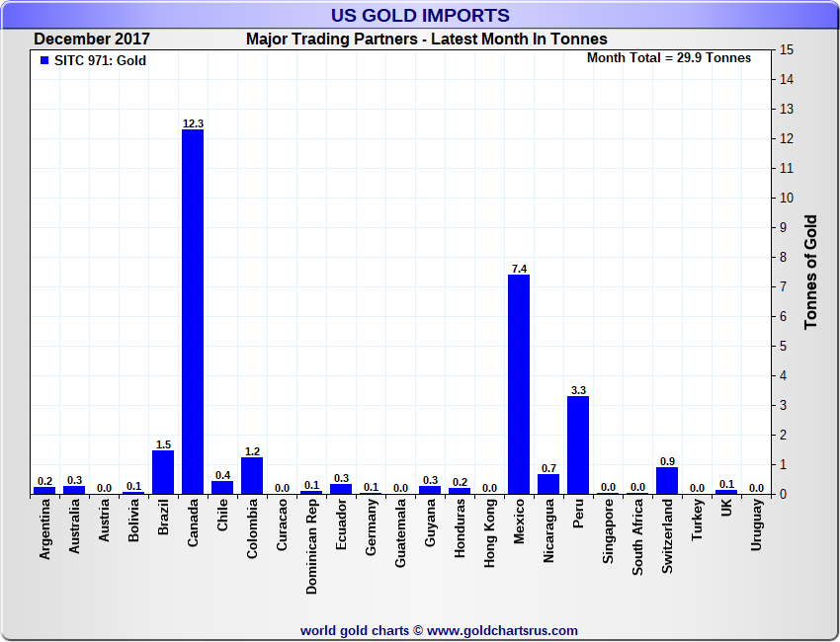Screen dimensions: 840x642
Task: Click the 'Australia' axis label
Action: 74,525
